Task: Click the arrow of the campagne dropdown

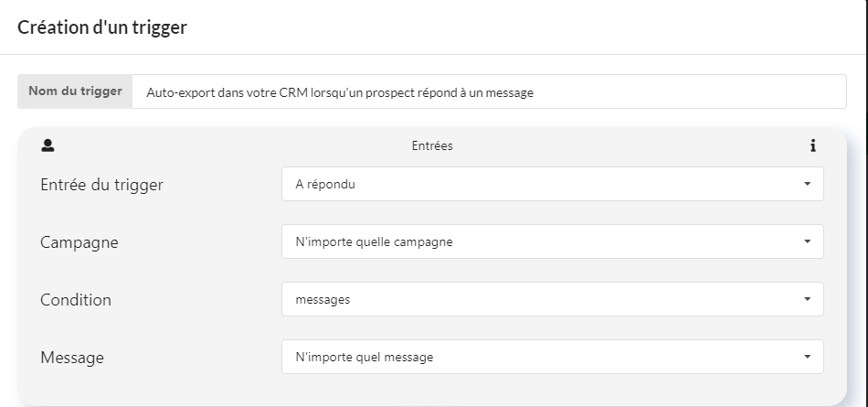Action: [807, 241]
